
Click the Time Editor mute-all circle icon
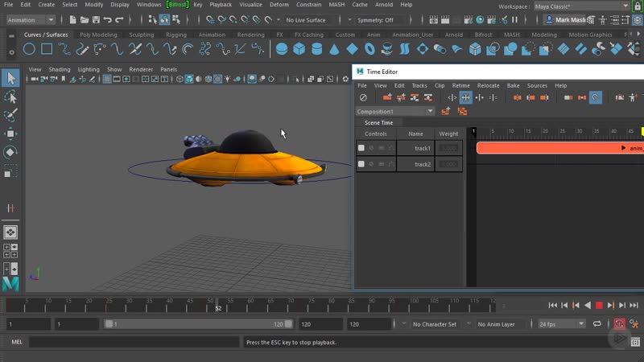[363, 97]
